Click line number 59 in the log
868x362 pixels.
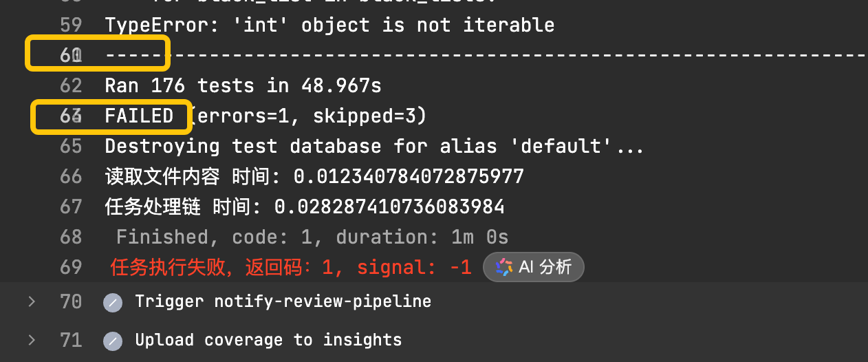(71, 25)
